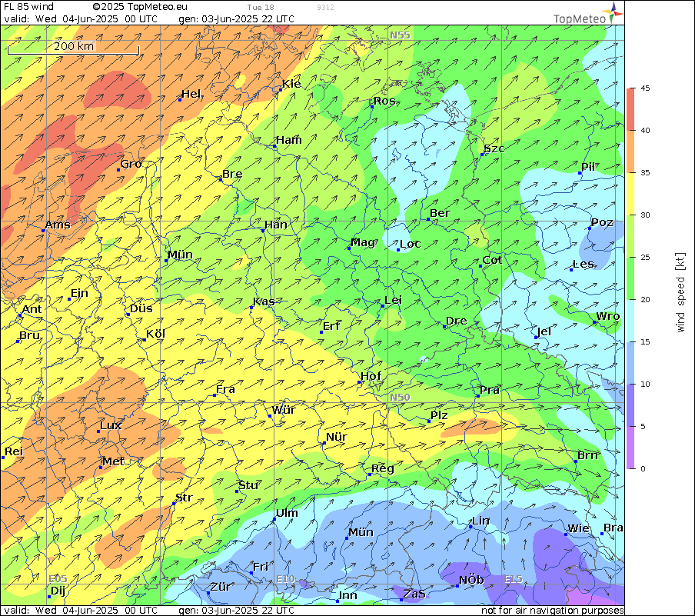The width and height of the screenshot is (695, 616).
Task: Click the Pil city label
Action: pos(588,167)
